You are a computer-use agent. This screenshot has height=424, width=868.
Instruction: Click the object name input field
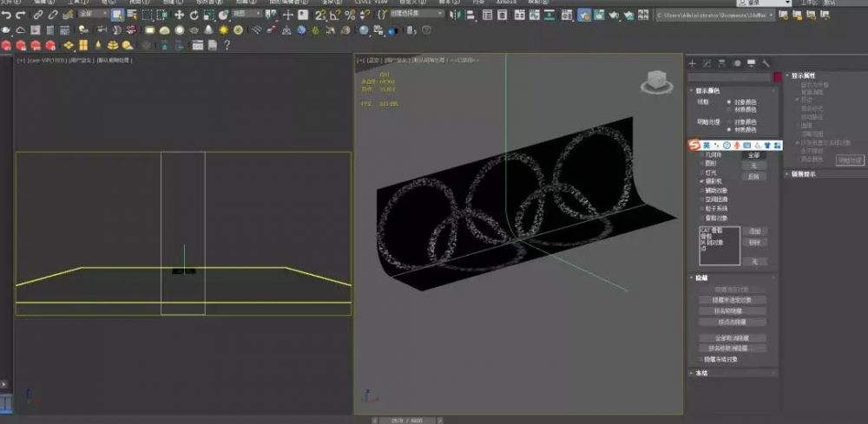tap(729, 78)
